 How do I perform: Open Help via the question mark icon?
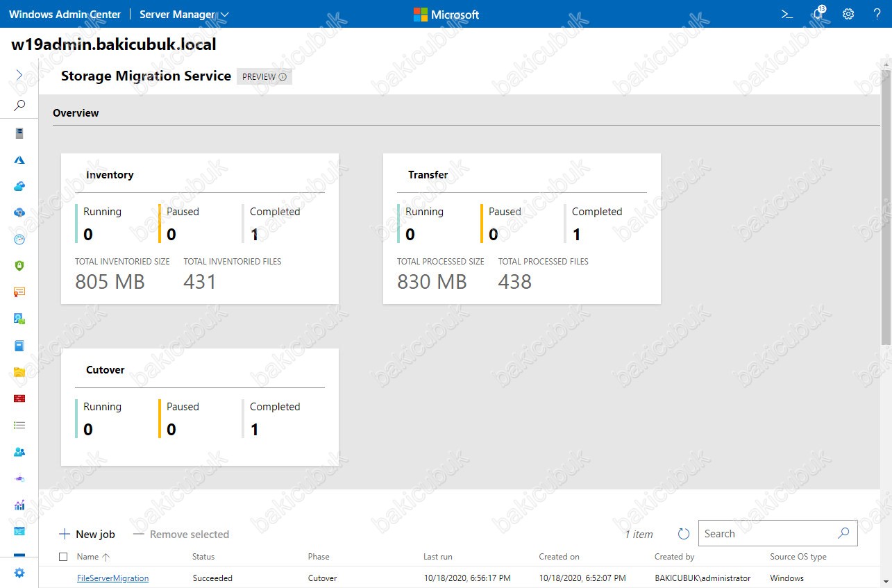click(877, 14)
